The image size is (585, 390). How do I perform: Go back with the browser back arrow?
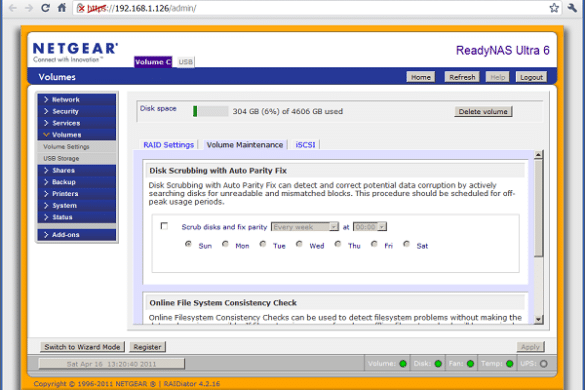[13, 8]
